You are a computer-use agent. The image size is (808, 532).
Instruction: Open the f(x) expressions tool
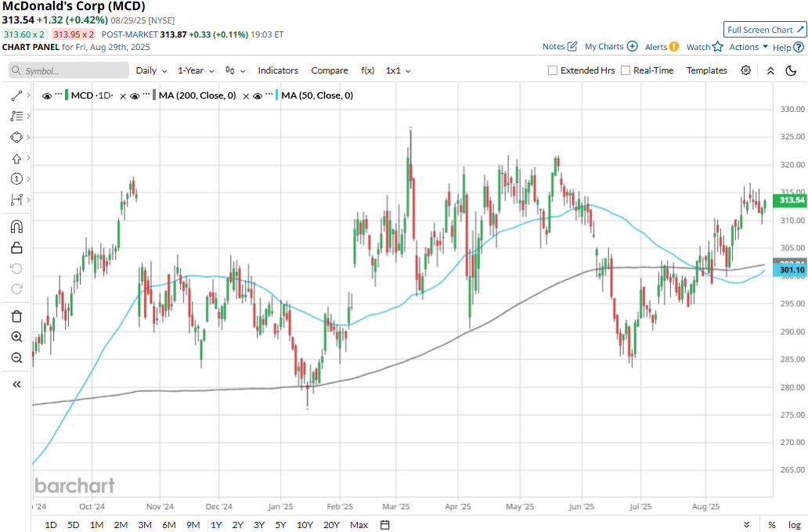pos(367,70)
